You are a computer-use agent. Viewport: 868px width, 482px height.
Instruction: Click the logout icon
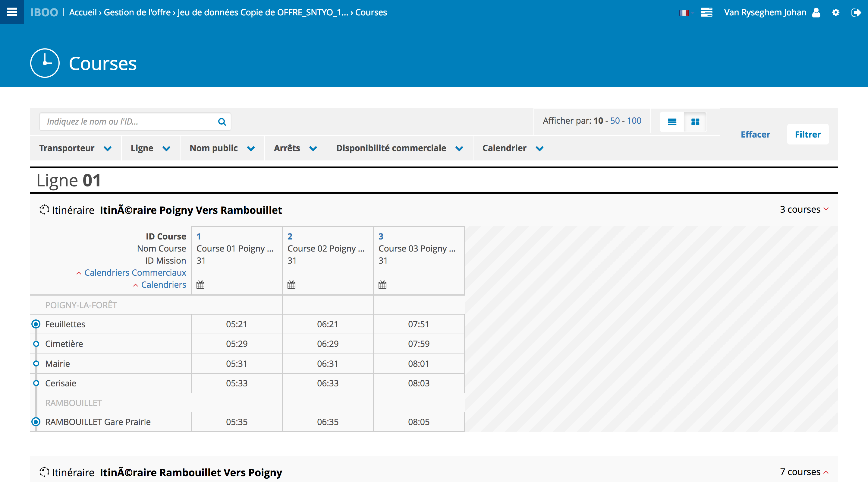856,12
